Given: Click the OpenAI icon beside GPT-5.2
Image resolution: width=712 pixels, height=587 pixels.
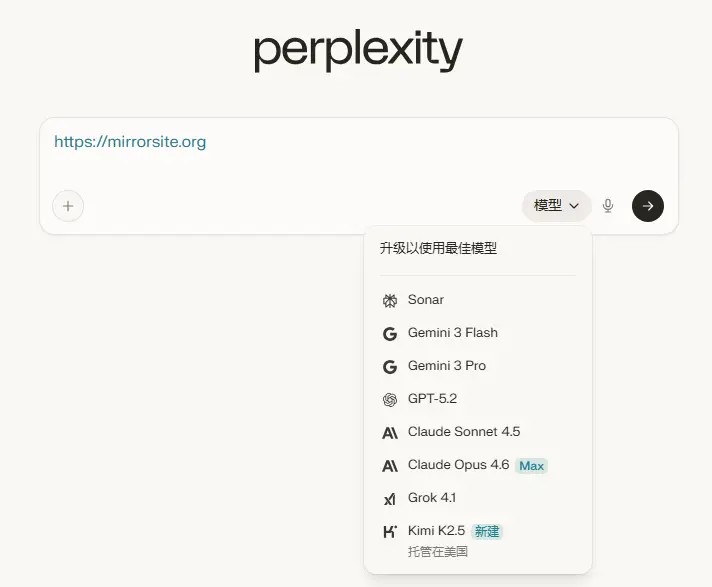Looking at the screenshot, I should click(390, 400).
